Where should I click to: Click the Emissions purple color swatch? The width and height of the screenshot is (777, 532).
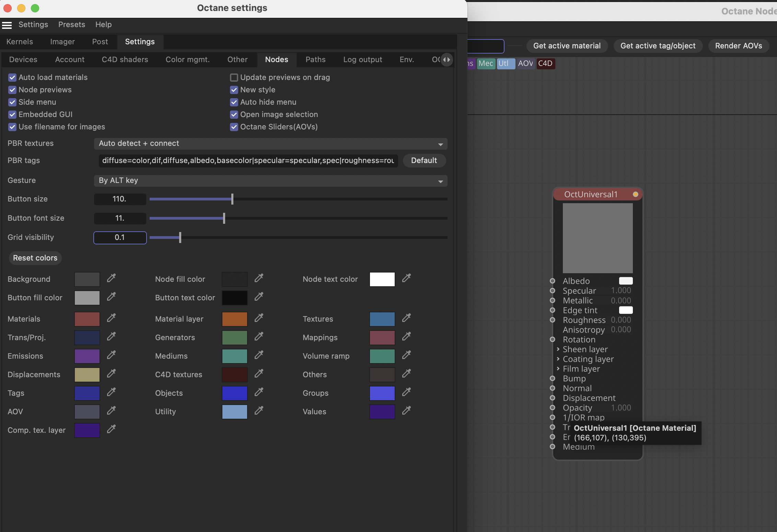coord(87,356)
